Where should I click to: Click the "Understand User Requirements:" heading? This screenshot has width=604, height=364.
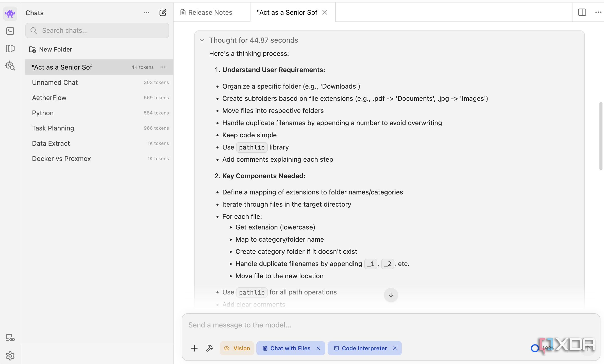pos(274,70)
